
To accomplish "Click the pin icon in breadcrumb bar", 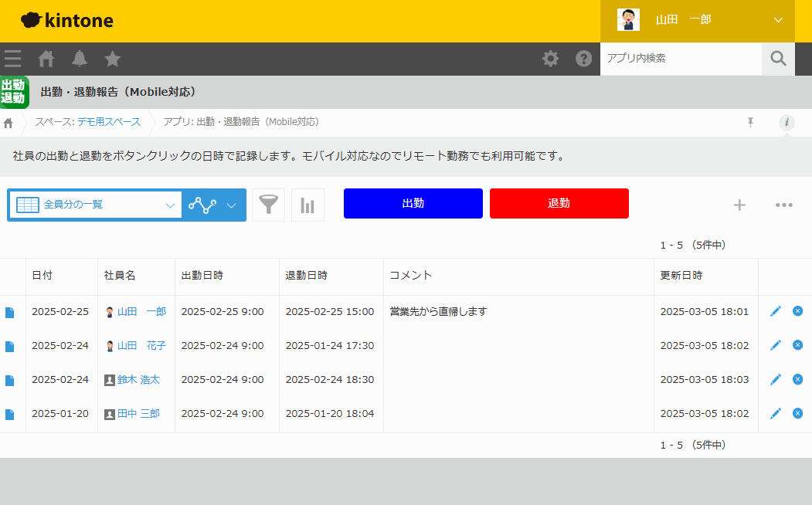I will [750, 123].
